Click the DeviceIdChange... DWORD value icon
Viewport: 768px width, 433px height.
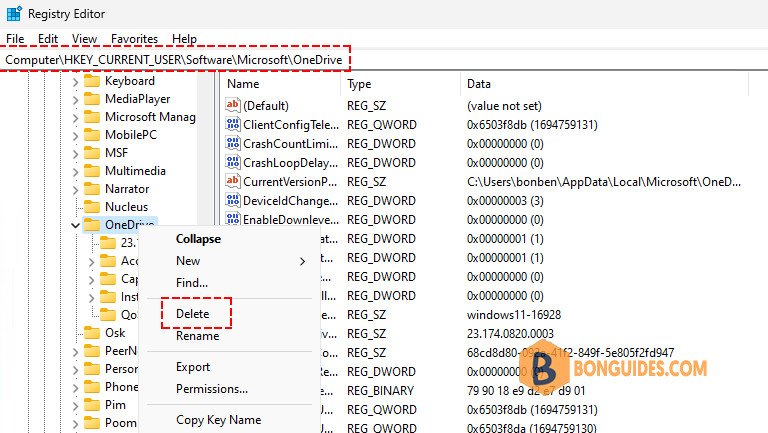tap(233, 200)
